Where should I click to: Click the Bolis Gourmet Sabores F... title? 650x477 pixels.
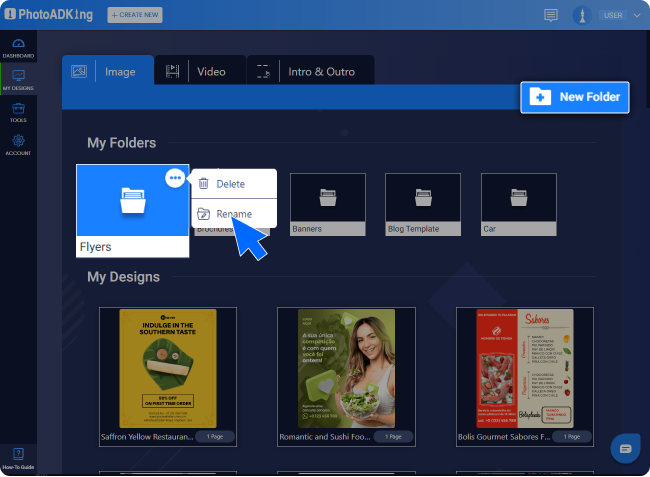pyautogui.click(x=504, y=437)
